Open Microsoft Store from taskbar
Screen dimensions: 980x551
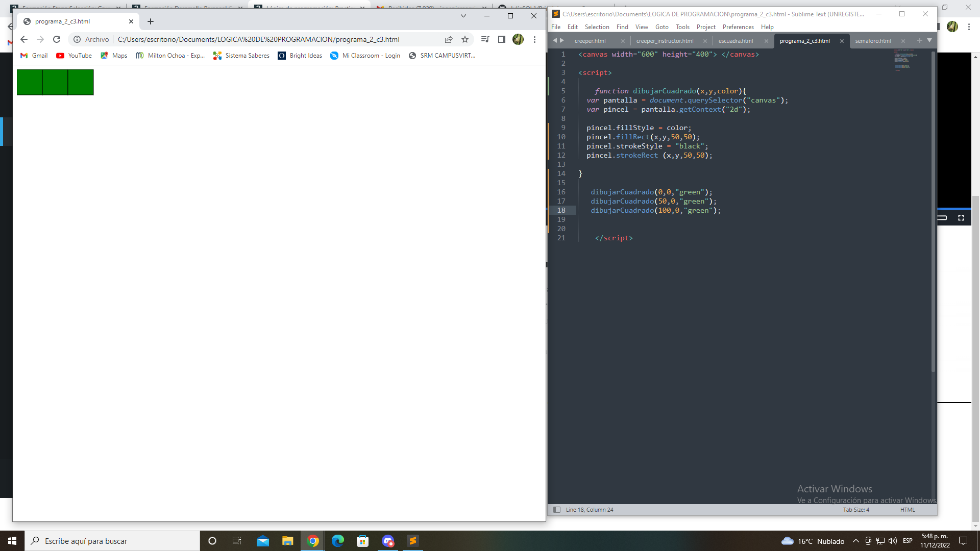(x=363, y=541)
